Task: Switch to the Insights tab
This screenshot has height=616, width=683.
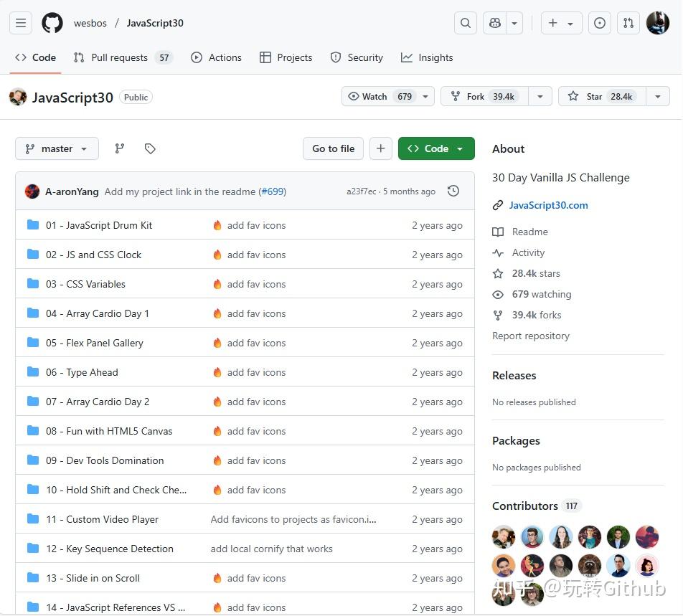Action: (427, 57)
